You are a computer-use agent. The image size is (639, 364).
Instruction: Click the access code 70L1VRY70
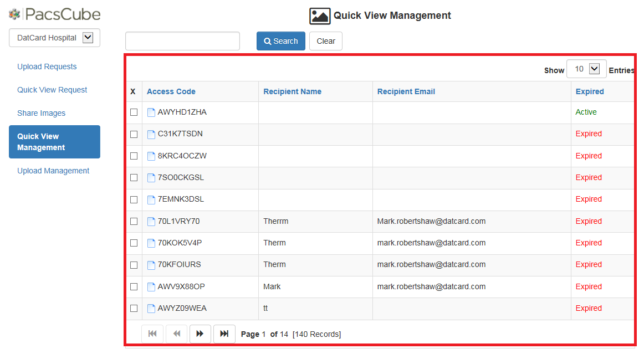[x=178, y=221]
